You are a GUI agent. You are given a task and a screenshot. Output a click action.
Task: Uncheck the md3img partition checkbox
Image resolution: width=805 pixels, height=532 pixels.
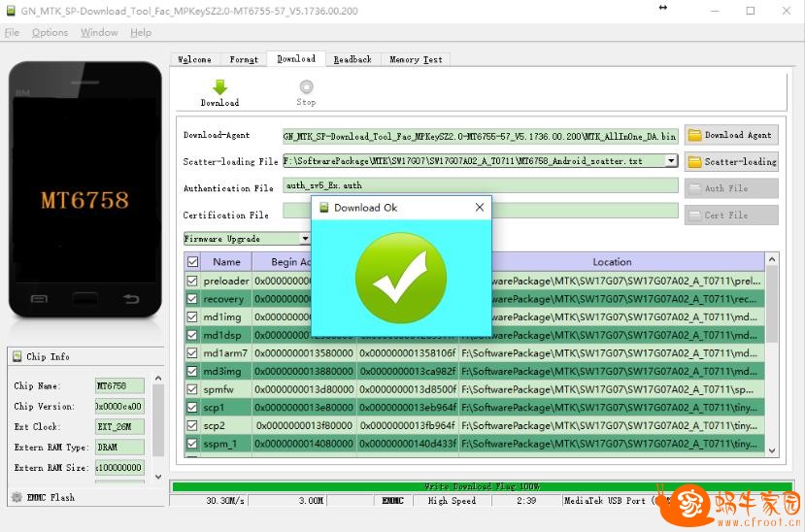(x=192, y=371)
